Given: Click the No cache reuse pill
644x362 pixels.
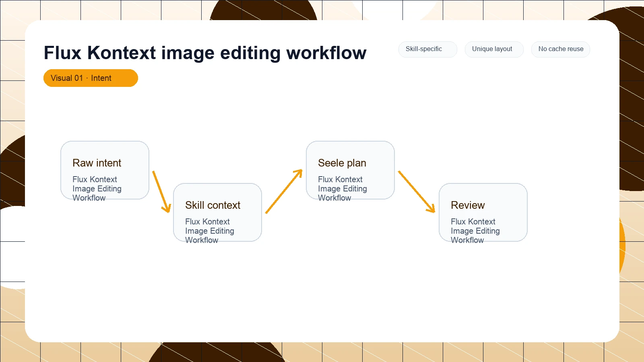Looking at the screenshot, I should tap(561, 49).
